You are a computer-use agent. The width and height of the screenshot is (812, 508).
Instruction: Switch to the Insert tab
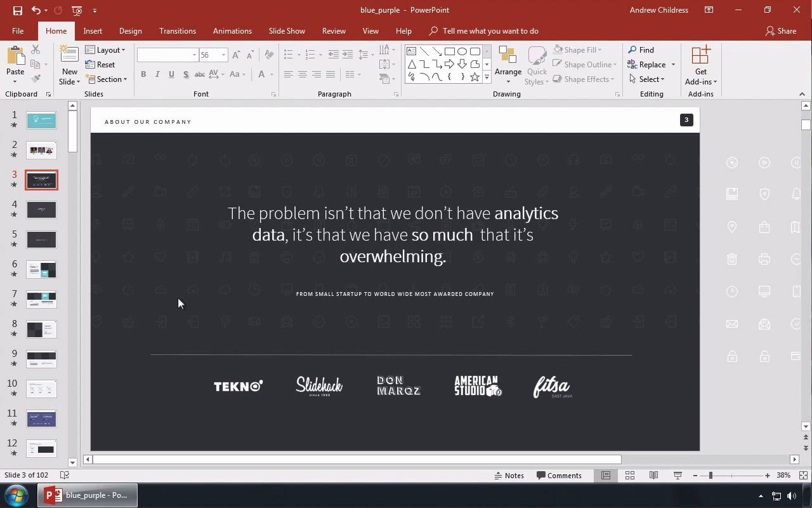(x=93, y=31)
